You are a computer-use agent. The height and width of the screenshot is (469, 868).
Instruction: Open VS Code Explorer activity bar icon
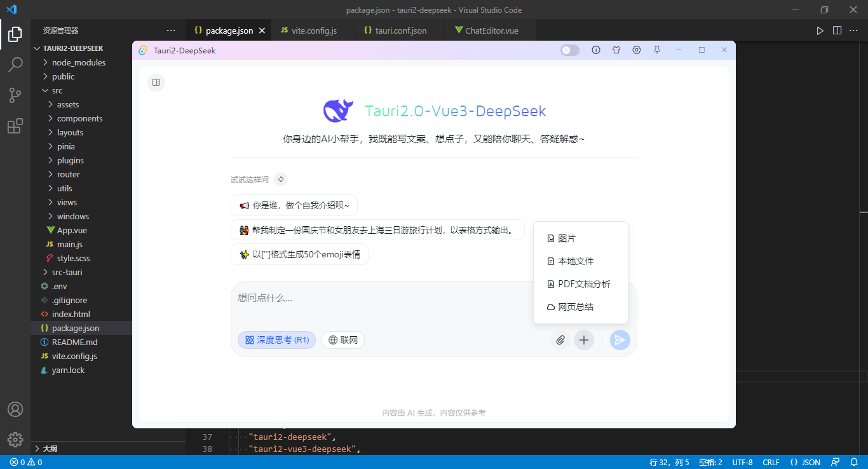(15, 34)
